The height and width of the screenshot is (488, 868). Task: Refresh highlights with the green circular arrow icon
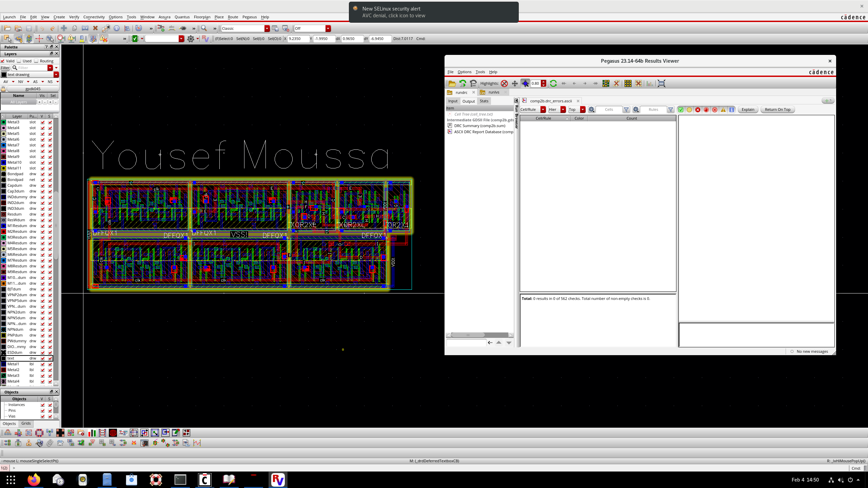click(x=553, y=83)
